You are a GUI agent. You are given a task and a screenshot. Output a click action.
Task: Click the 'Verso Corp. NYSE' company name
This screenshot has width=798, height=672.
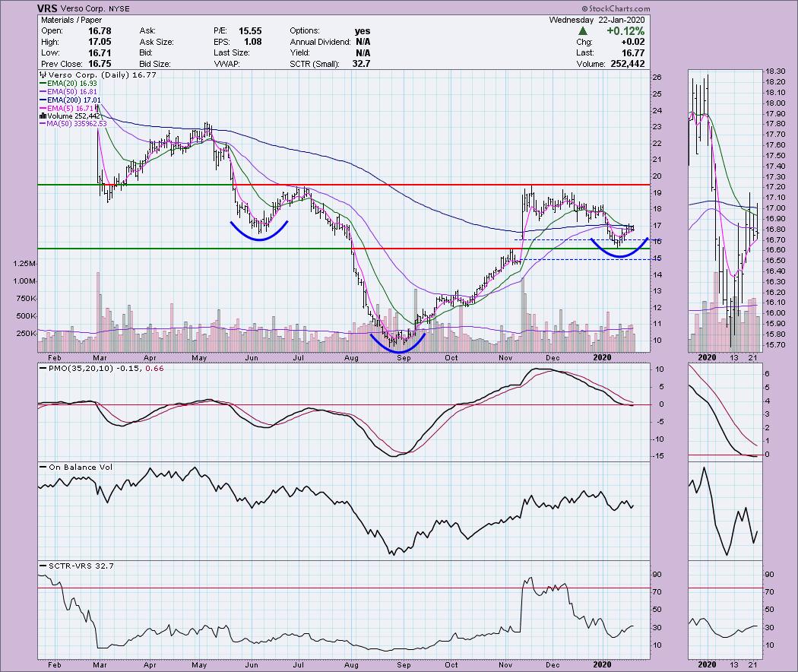click(x=95, y=8)
